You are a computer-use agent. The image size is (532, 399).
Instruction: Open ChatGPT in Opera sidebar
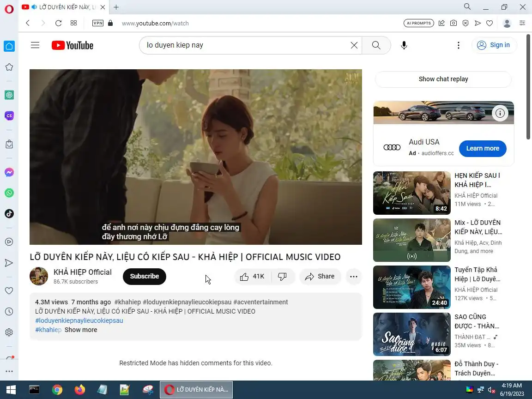pyautogui.click(x=9, y=95)
